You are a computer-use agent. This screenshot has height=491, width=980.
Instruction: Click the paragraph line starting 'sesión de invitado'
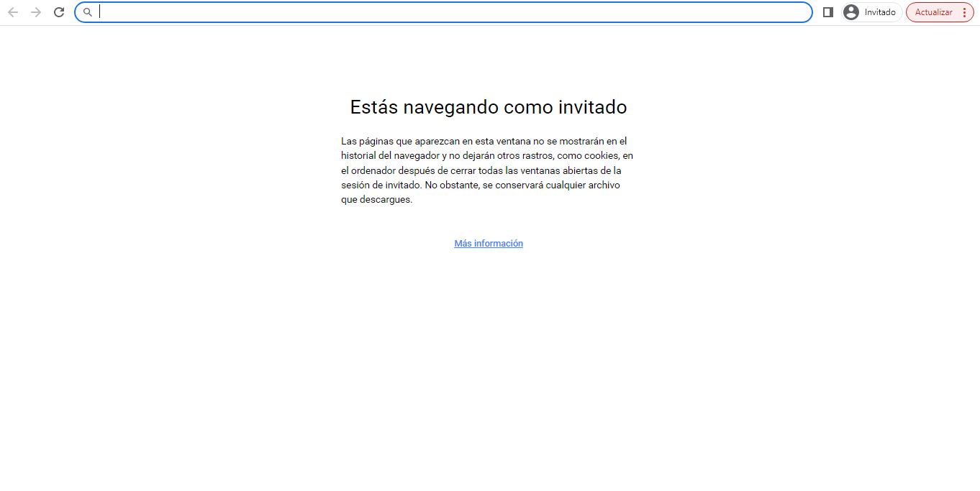tap(480, 185)
